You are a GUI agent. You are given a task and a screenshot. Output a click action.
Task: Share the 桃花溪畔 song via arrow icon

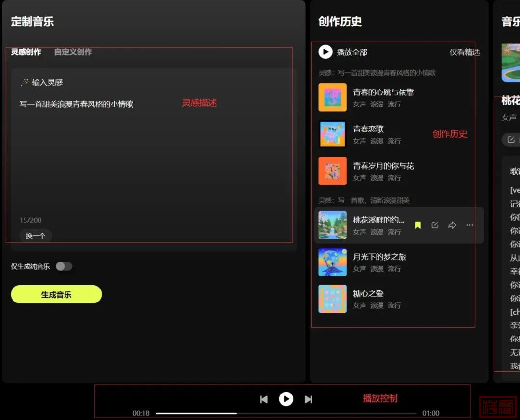452,225
